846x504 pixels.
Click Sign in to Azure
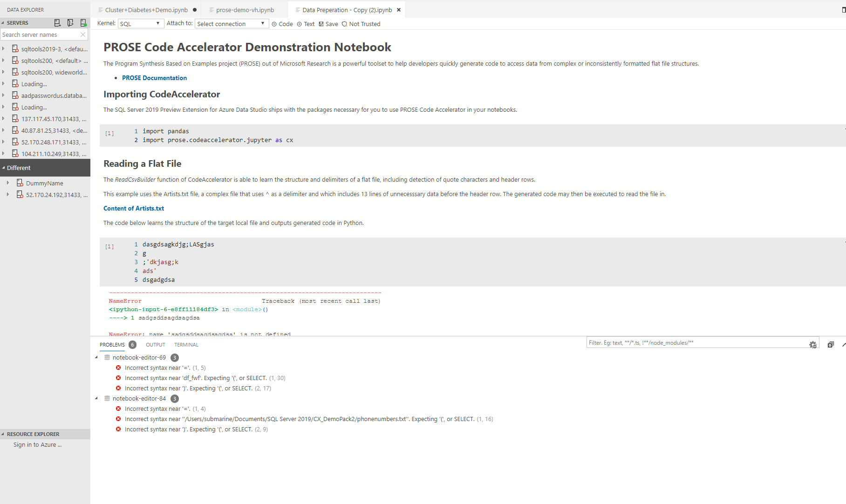[x=37, y=444]
